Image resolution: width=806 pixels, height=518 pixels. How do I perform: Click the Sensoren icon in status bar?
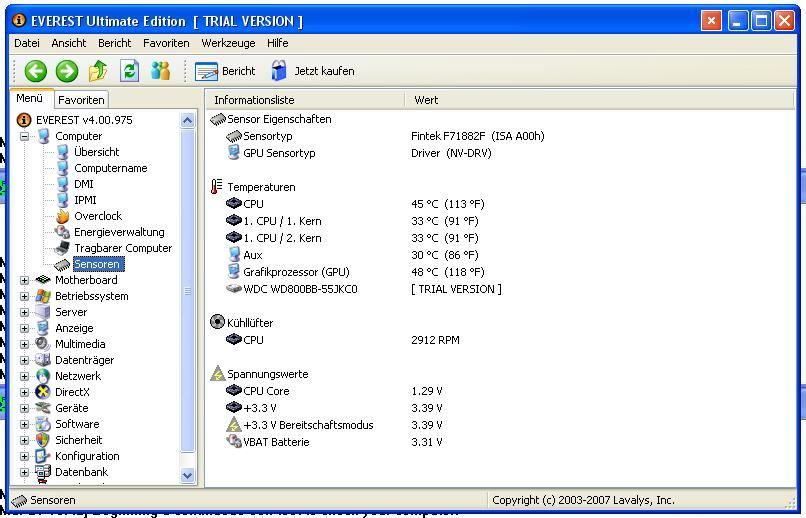pos(20,500)
